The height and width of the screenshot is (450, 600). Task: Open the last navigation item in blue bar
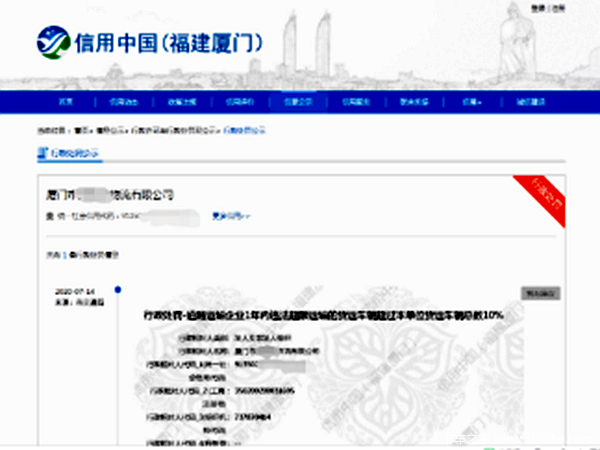[x=530, y=102]
